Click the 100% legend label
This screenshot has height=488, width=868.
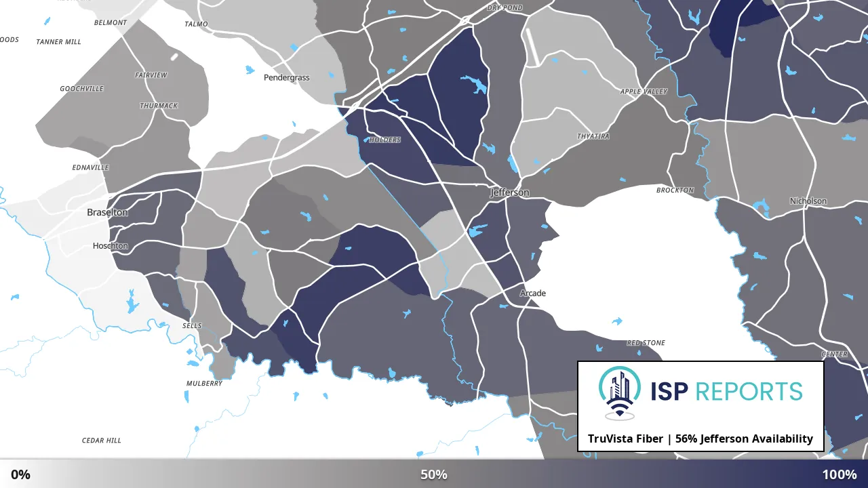(840, 474)
